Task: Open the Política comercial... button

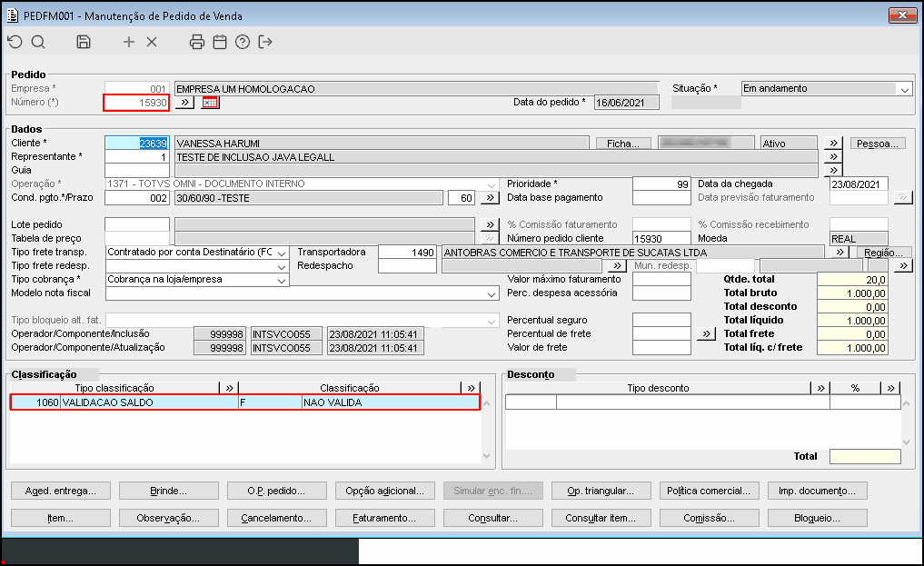Action: click(709, 491)
